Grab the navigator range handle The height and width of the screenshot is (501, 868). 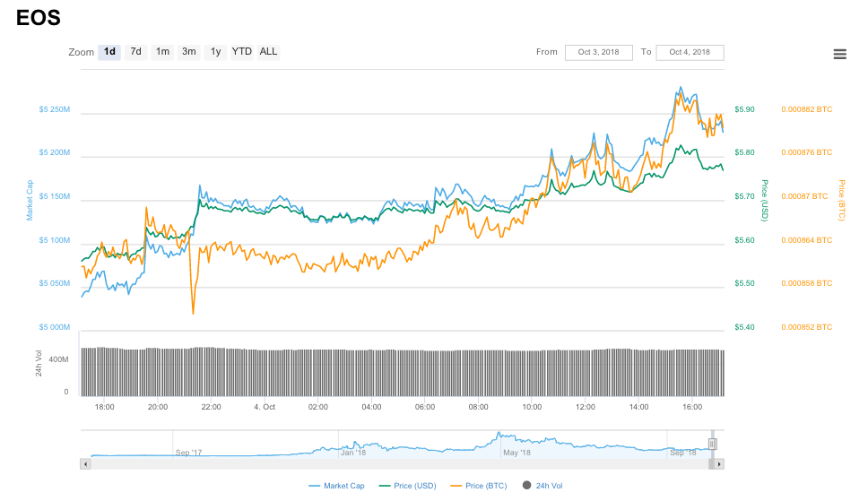[713, 444]
